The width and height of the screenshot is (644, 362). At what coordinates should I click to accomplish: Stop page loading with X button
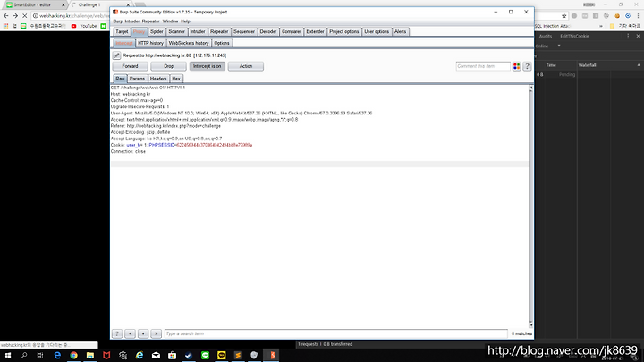tap(25, 15)
